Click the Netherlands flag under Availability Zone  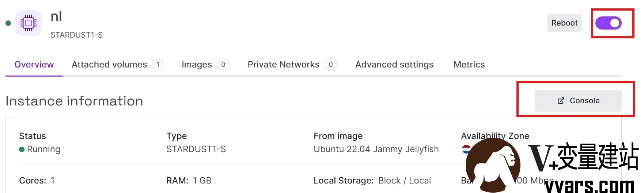(466, 149)
